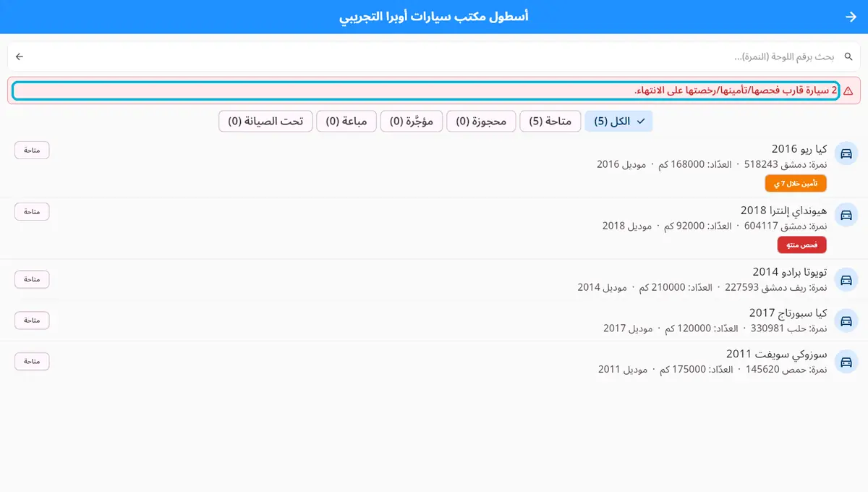Screen dimensions: 868x492
Task: Select the محجوزة (0) filter chip
Action: pyautogui.click(x=481, y=122)
